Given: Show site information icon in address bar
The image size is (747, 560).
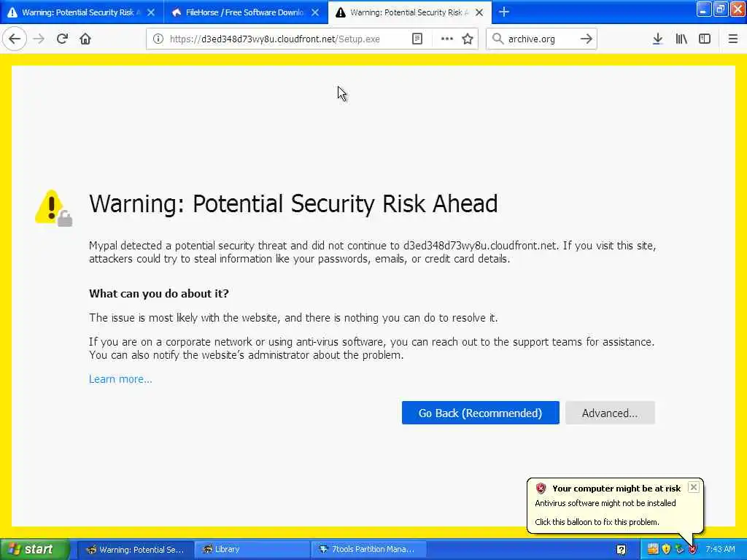Looking at the screenshot, I should [x=158, y=39].
